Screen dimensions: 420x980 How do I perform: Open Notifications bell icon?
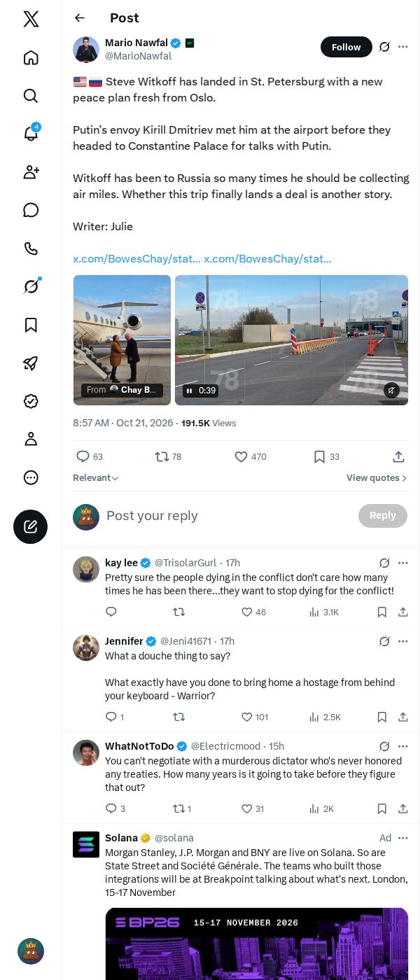[x=31, y=134]
